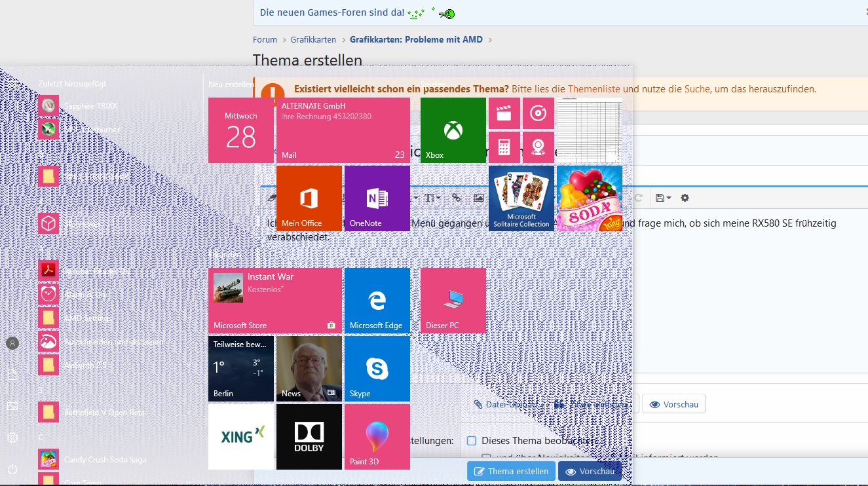This screenshot has height=486, width=868.
Task: Click the dark blue Vorschau button at bottom
Action: [590, 472]
